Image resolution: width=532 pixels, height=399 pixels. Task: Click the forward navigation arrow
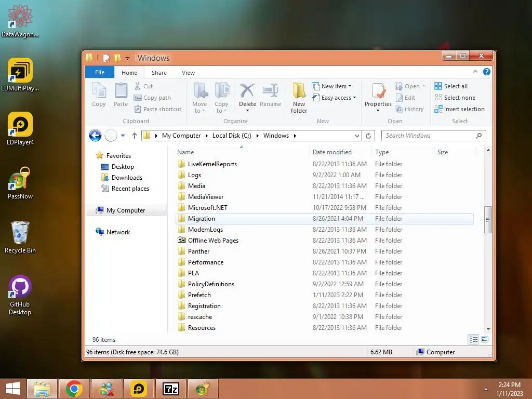pyautogui.click(x=111, y=136)
